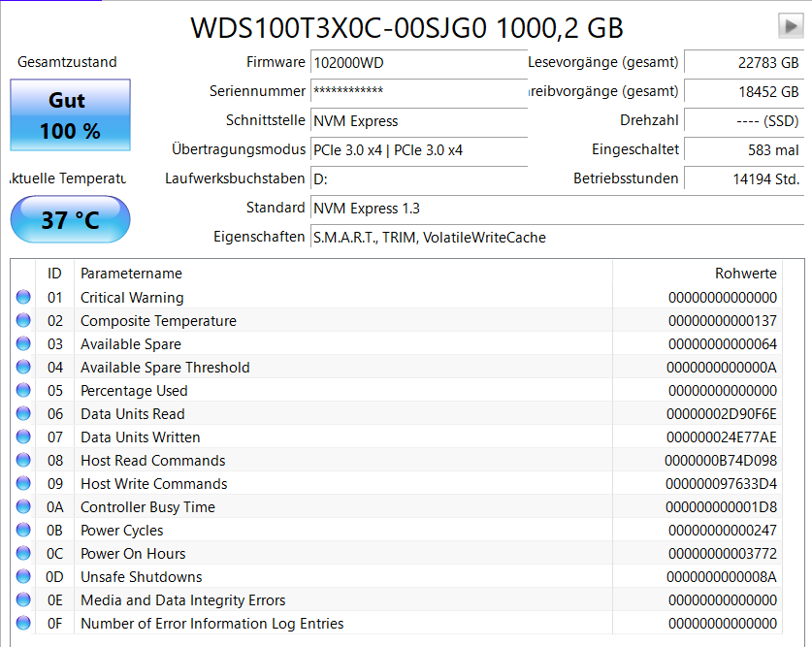Select the Composite Temperature parameter name
The image size is (812, 647).
(x=158, y=321)
